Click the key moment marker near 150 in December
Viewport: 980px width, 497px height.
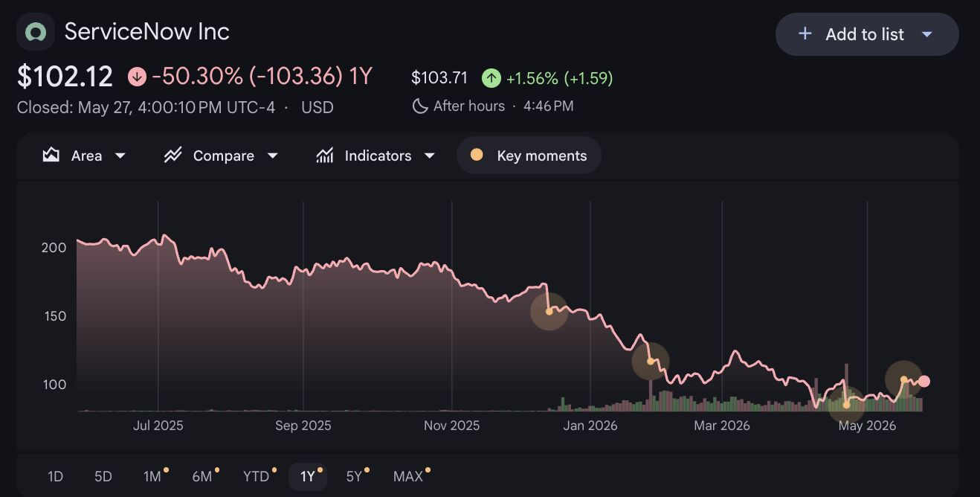pyautogui.click(x=549, y=312)
